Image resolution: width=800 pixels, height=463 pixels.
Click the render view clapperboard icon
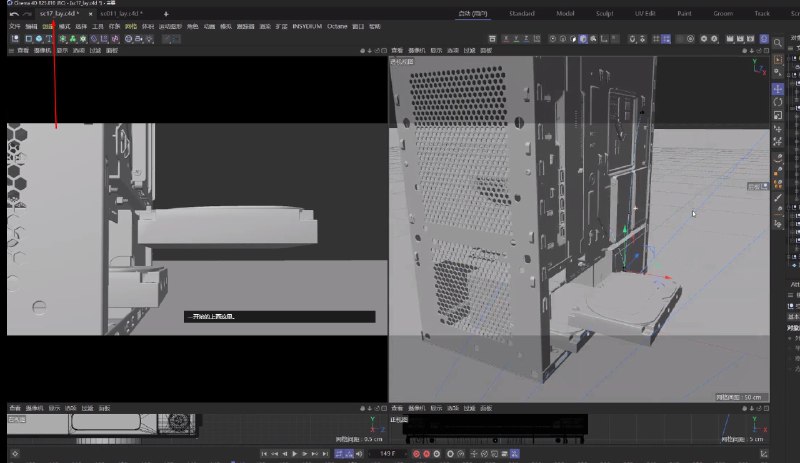click(x=730, y=39)
